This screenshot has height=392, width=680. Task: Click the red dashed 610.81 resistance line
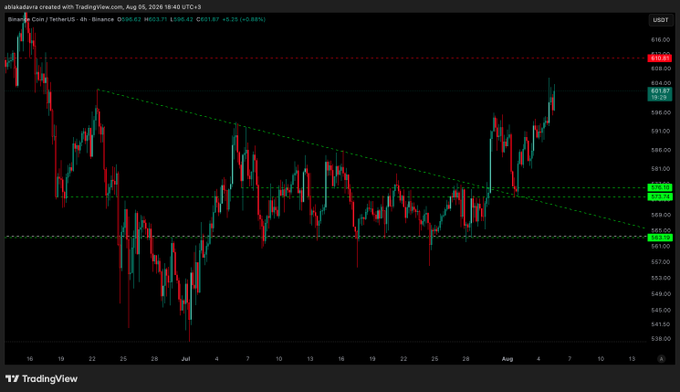point(325,58)
